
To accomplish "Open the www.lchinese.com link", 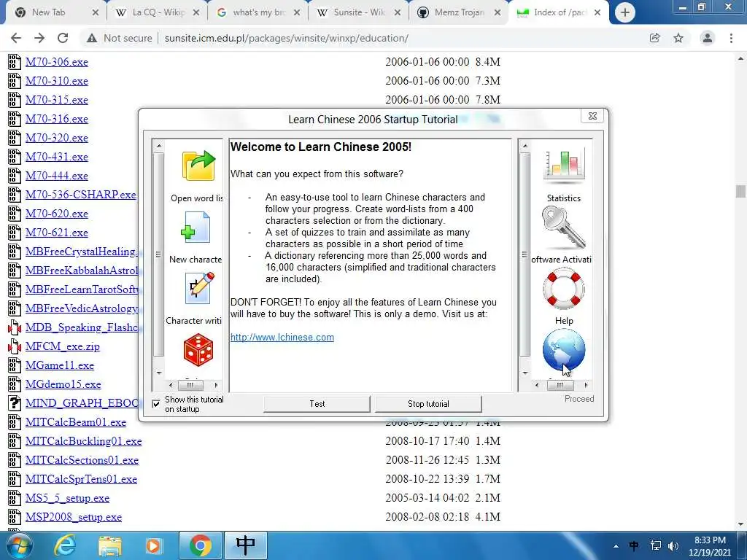I will (282, 337).
